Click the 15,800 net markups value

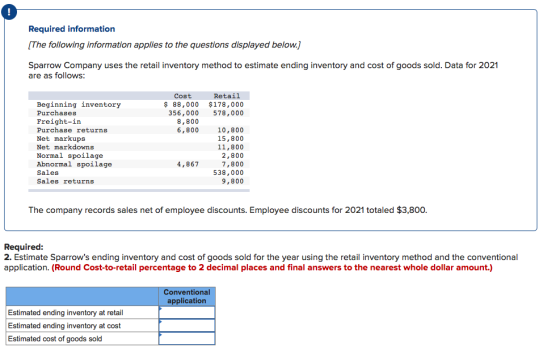[x=230, y=139]
